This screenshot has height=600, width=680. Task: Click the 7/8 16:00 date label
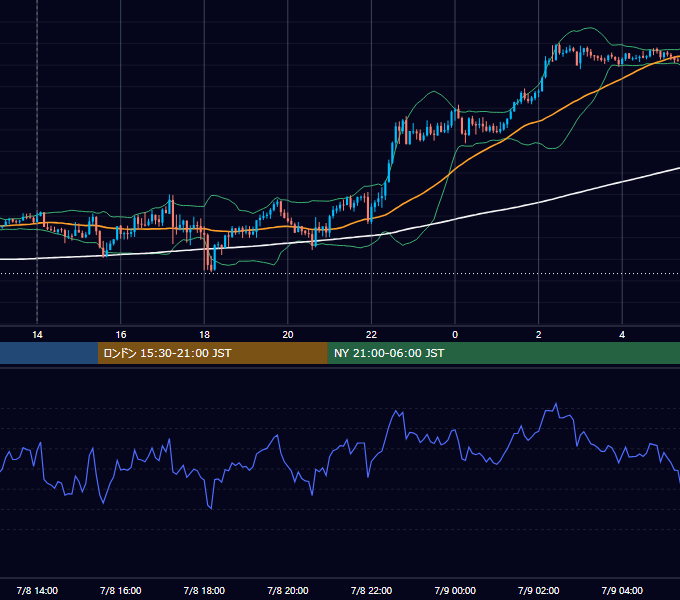[x=121, y=590]
